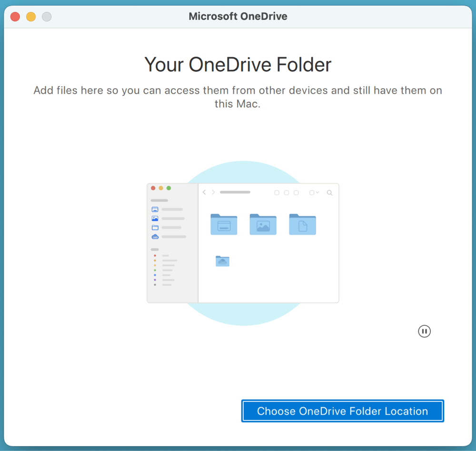476x451 pixels.
Task: Click the Pictures folder in the illustration
Action: (263, 224)
